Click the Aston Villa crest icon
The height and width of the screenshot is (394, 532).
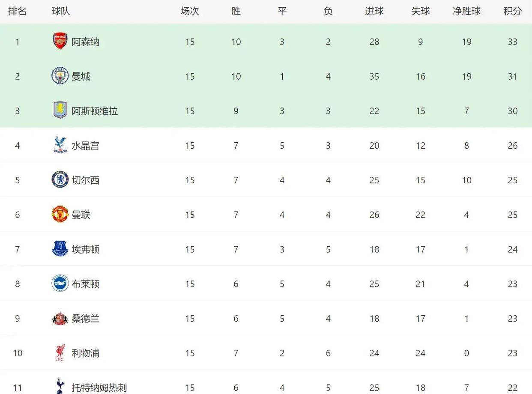click(60, 110)
